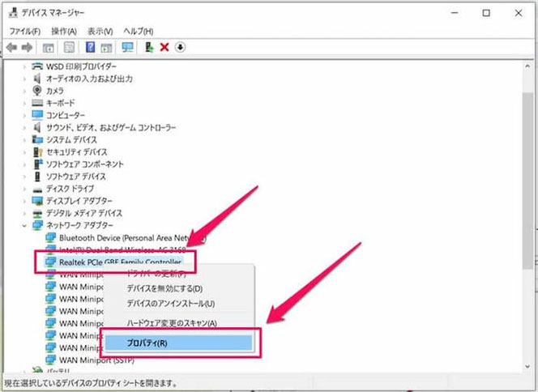Minimize the Device Manager window

(455, 13)
